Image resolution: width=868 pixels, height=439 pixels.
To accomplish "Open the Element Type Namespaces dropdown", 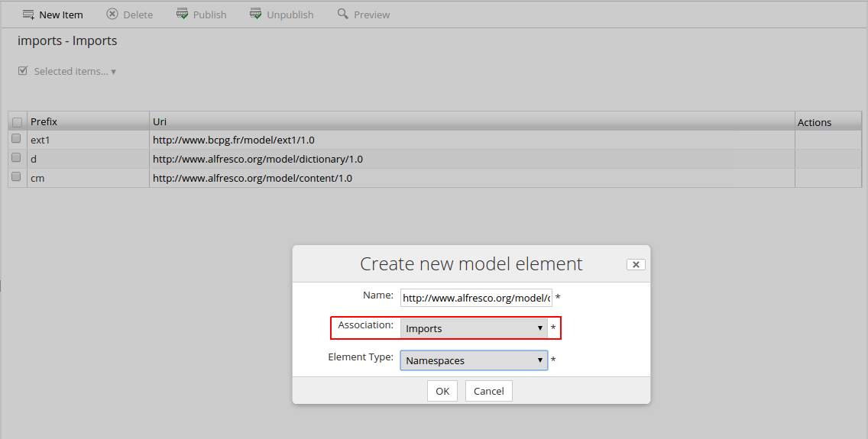I will [x=474, y=360].
